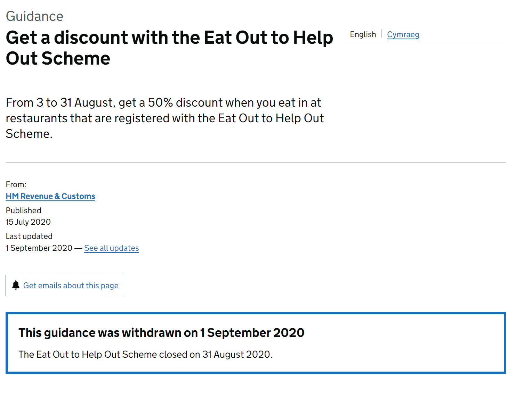Screen dimensions: 532x398
Task: Click the blue-bordered withdrawal notice box
Action: (x=256, y=343)
